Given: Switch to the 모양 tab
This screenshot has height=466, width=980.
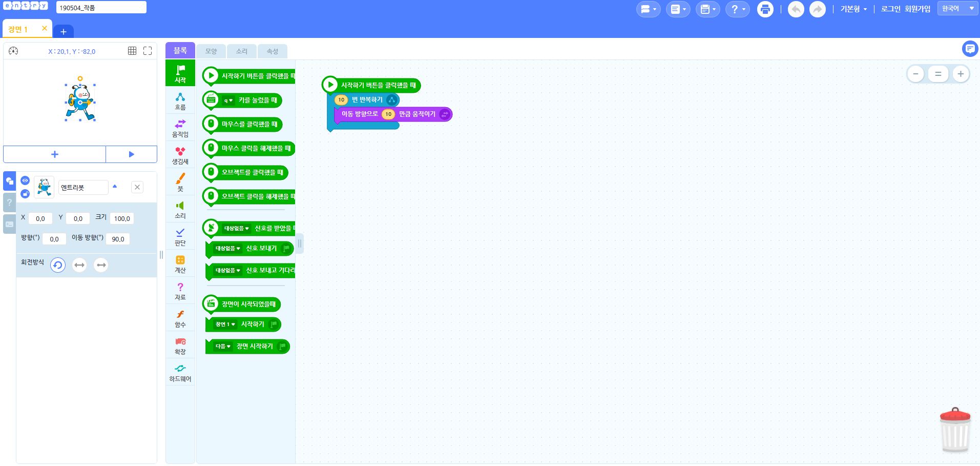Looking at the screenshot, I should pos(211,51).
